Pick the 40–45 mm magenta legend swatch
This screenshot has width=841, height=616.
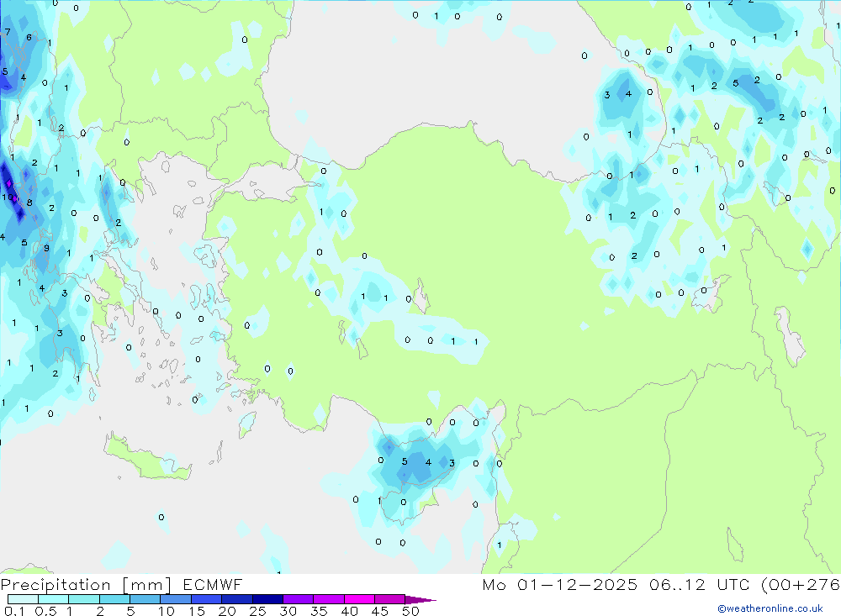pyautogui.click(x=359, y=599)
